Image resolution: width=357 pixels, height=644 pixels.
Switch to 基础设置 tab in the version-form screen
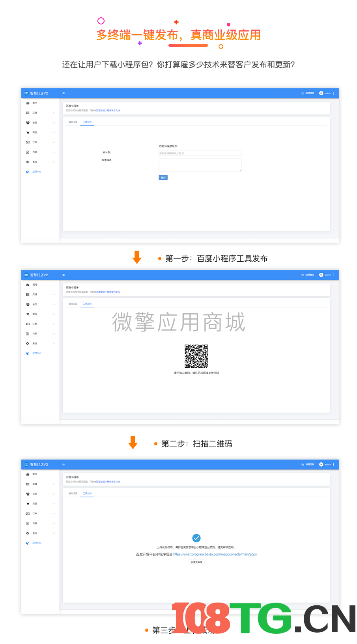(73, 122)
